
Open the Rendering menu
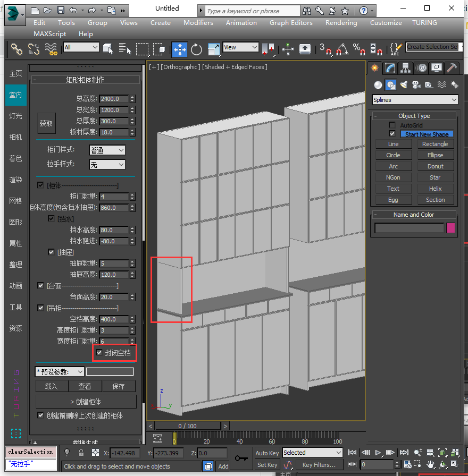(x=341, y=23)
